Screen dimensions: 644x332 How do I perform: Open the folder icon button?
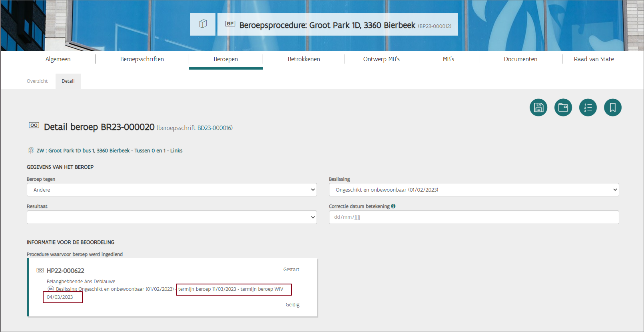(x=563, y=108)
